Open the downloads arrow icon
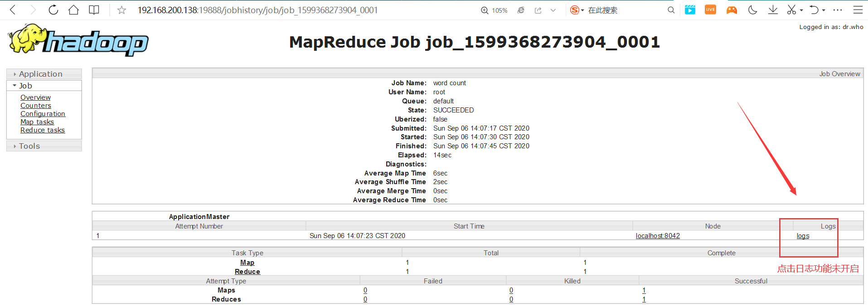The height and width of the screenshot is (307, 868). click(x=773, y=10)
